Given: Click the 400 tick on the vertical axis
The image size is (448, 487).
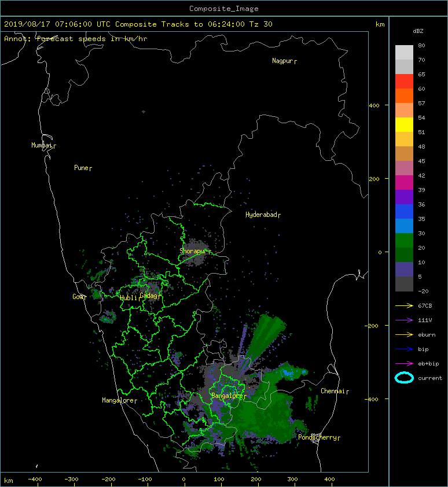Looking at the screenshot, I should (374, 106).
